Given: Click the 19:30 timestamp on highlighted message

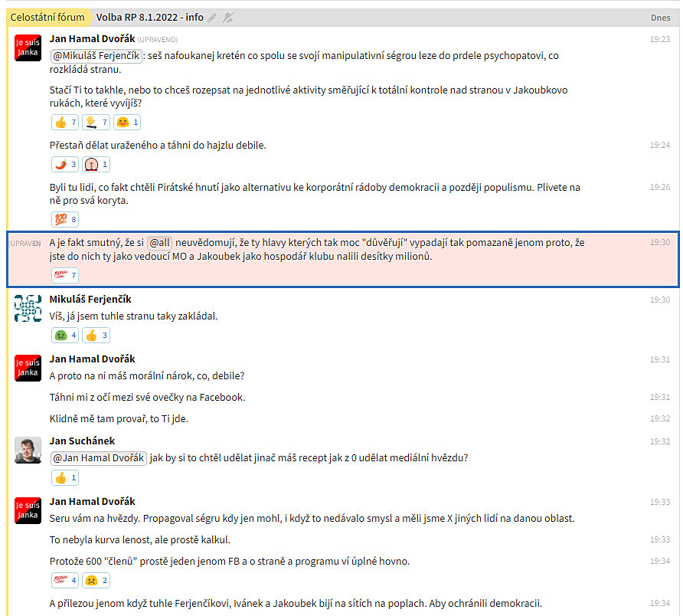Looking at the screenshot, I should coord(659,242).
